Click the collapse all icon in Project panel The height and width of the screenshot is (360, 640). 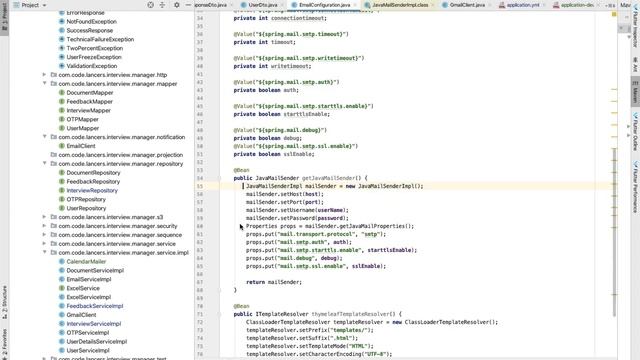tap(162, 5)
